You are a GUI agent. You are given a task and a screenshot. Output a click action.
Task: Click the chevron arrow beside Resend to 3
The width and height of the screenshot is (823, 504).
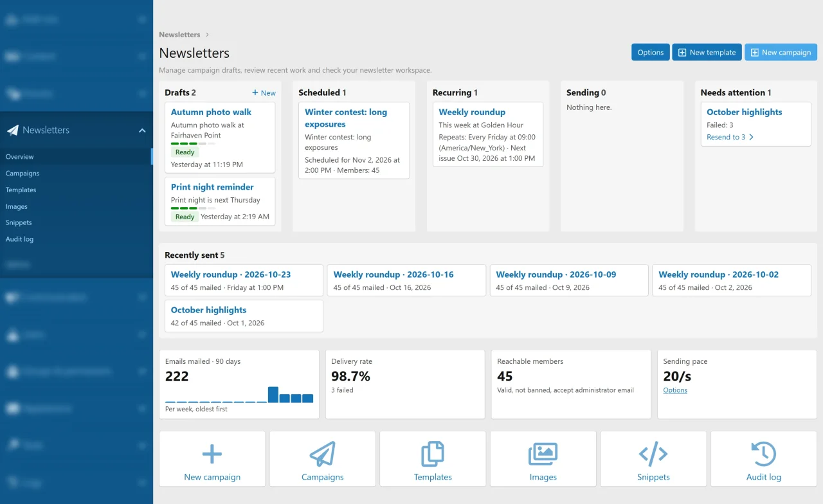coord(752,137)
